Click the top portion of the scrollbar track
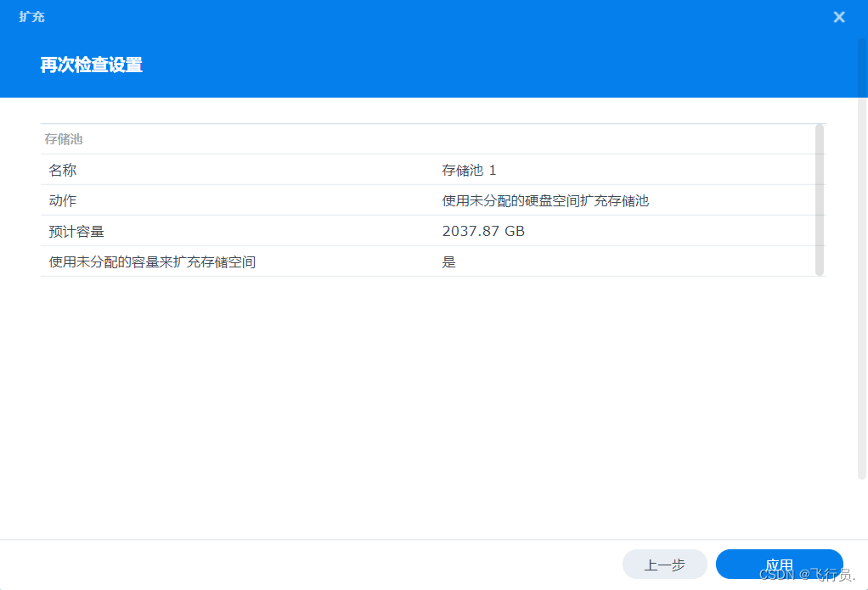This screenshot has height=590, width=868. coord(819,136)
